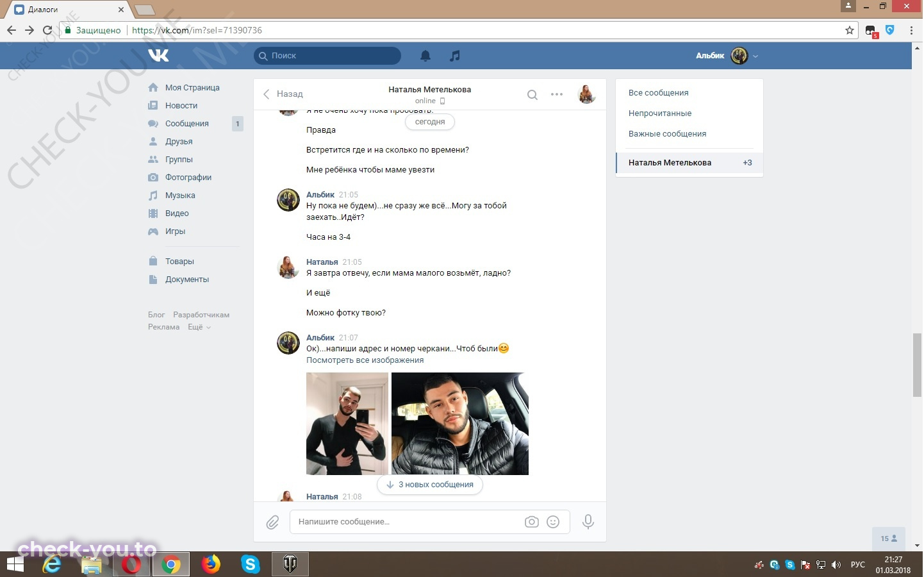Click the blue shield extension icon
The image size is (924, 577).
click(890, 30)
